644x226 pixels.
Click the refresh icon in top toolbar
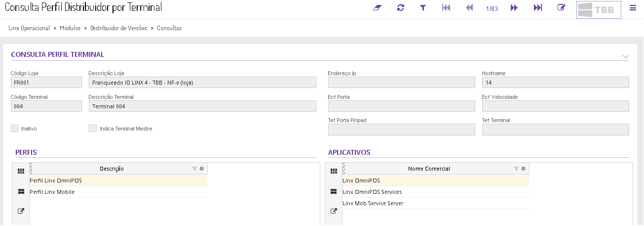pos(400,8)
